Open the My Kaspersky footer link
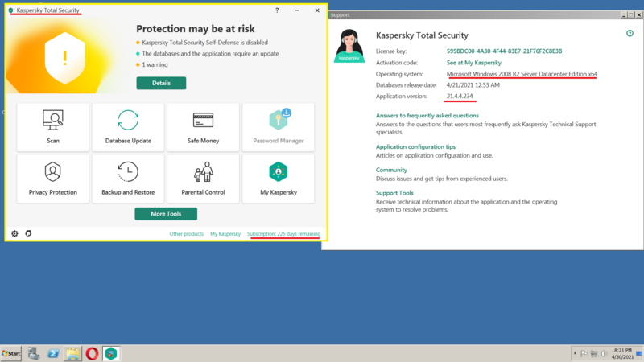The width and height of the screenshot is (644, 362). pyautogui.click(x=225, y=233)
